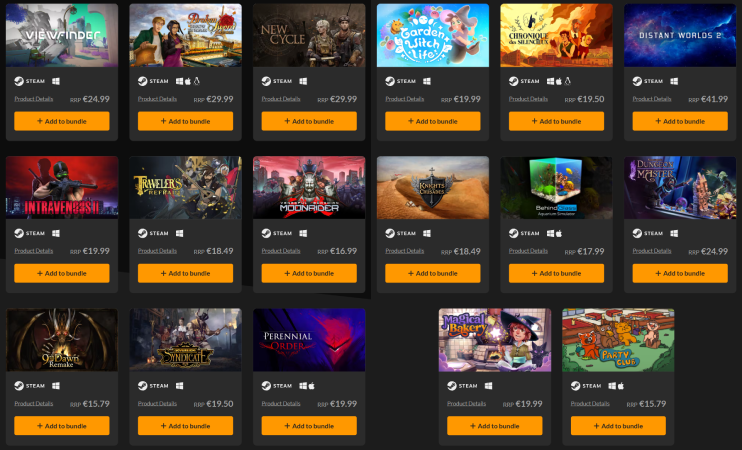Screen dimensions: 742x450
Task: Add Moonrider to the bundle
Action: click(x=309, y=274)
